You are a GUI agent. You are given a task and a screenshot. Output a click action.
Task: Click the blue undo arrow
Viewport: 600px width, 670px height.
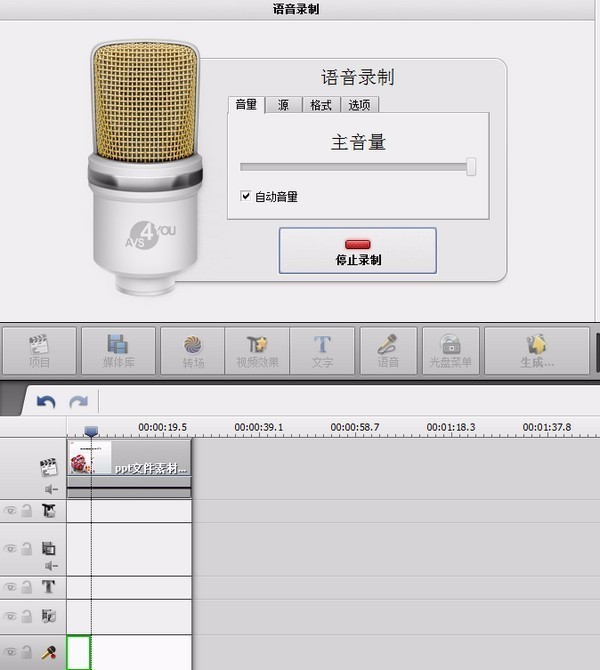(x=46, y=402)
